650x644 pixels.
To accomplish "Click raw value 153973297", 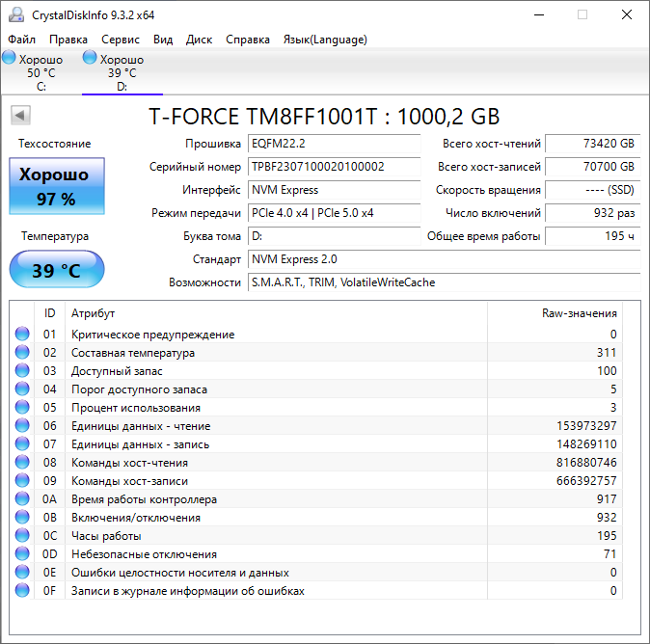I will [x=586, y=425].
